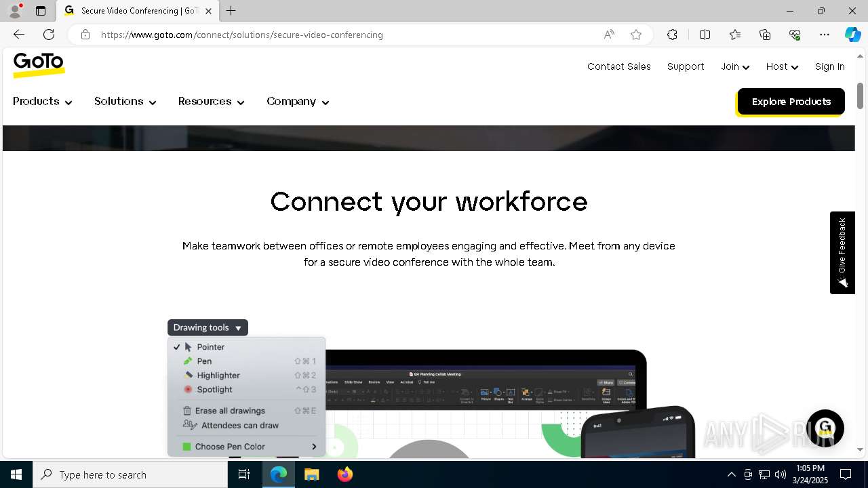Viewport: 868px width, 488px height.
Task: Open notification center
Action: (x=846, y=474)
